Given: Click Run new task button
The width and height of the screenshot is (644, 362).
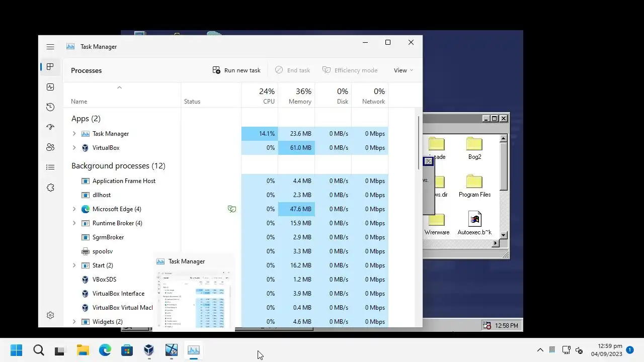Looking at the screenshot, I should click(x=236, y=70).
